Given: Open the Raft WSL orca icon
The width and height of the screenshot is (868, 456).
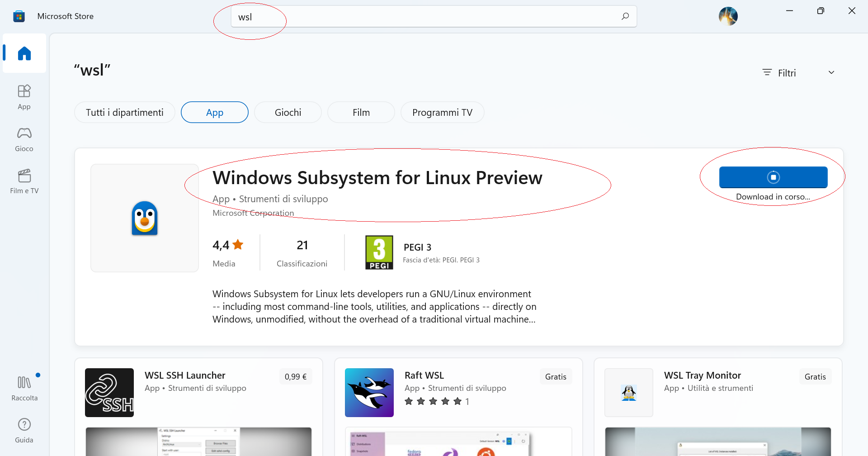Looking at the screenshot, I should click(369, 393).
